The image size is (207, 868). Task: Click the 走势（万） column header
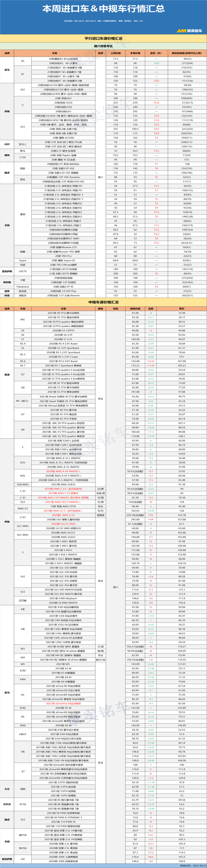click(x=156, y=53)
